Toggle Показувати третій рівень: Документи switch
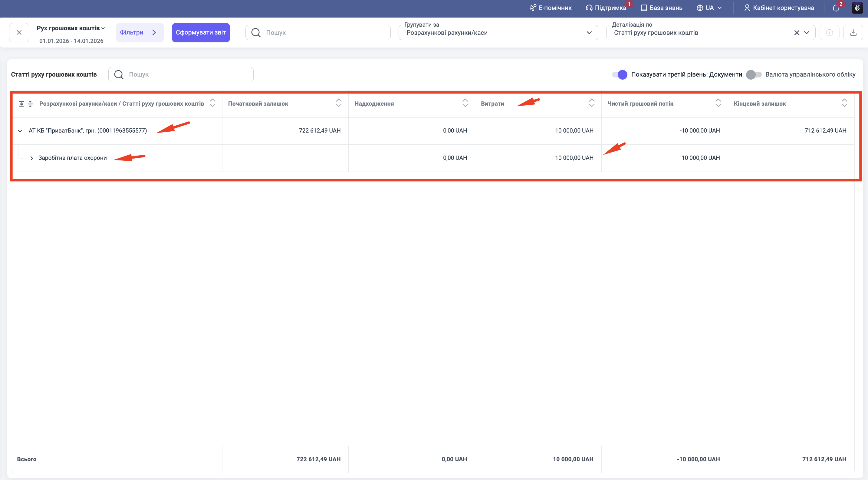 pos(620,74)
